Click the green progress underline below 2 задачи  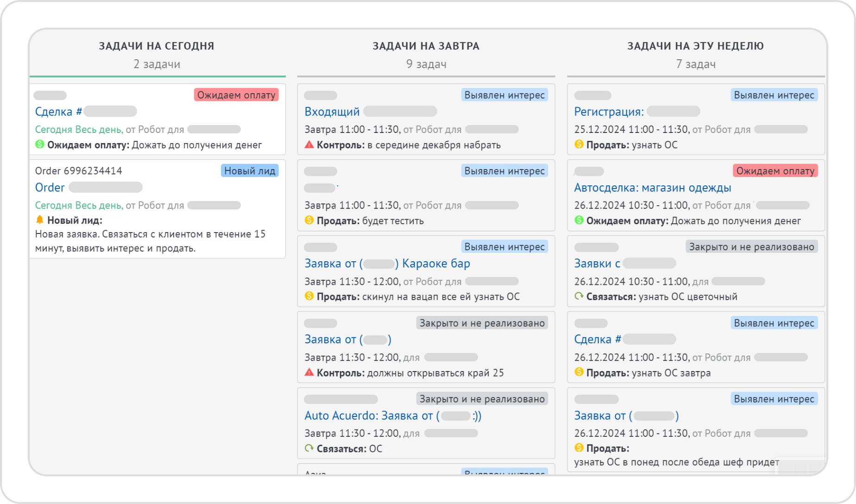point(157,75)
